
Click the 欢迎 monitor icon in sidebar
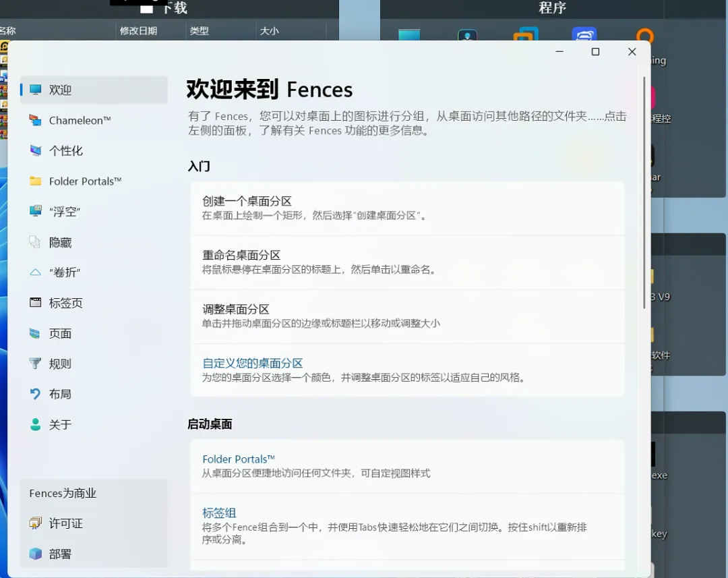pyautogui.click(x=35, y=90)
